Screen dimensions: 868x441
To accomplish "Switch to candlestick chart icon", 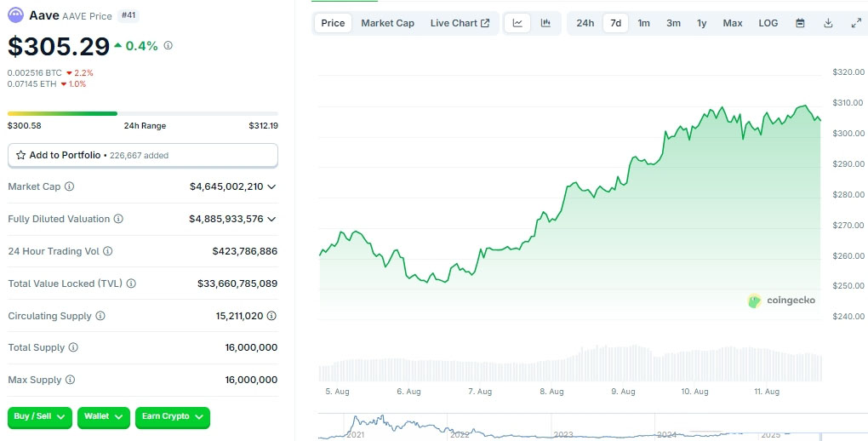I will tap(545, 23).
